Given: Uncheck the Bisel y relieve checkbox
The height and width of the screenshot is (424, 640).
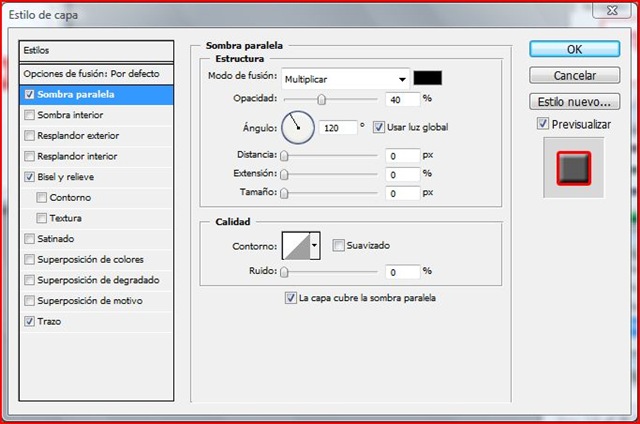Looking at the screenshot, I should point(29,177).
